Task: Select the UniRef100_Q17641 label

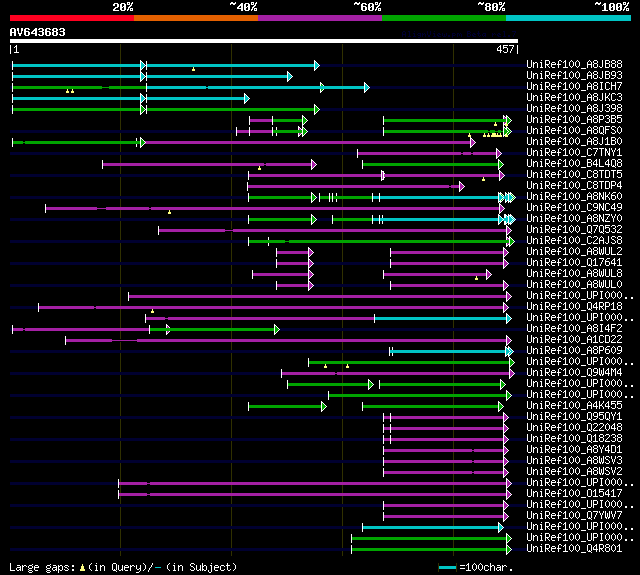Action: (574, 262)
